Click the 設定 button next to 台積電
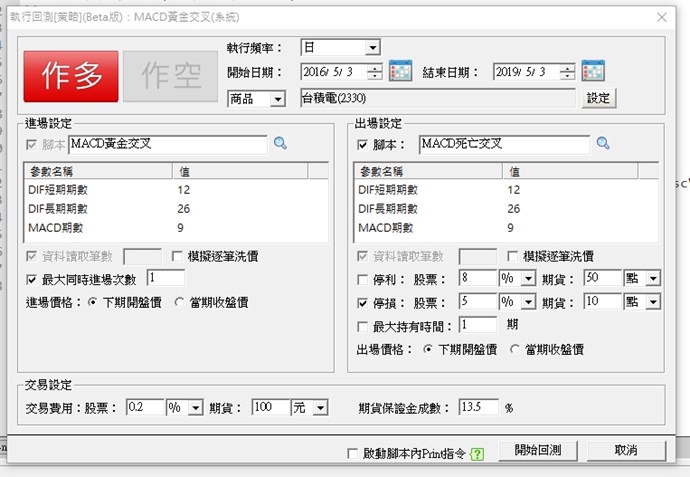Screen dimensions: 690x477 click(598, 98)
